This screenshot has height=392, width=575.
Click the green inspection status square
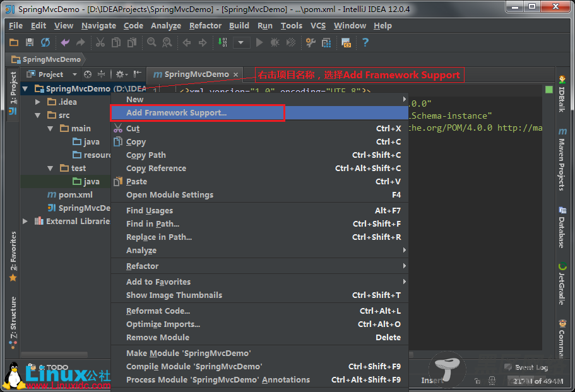[549, 90]
